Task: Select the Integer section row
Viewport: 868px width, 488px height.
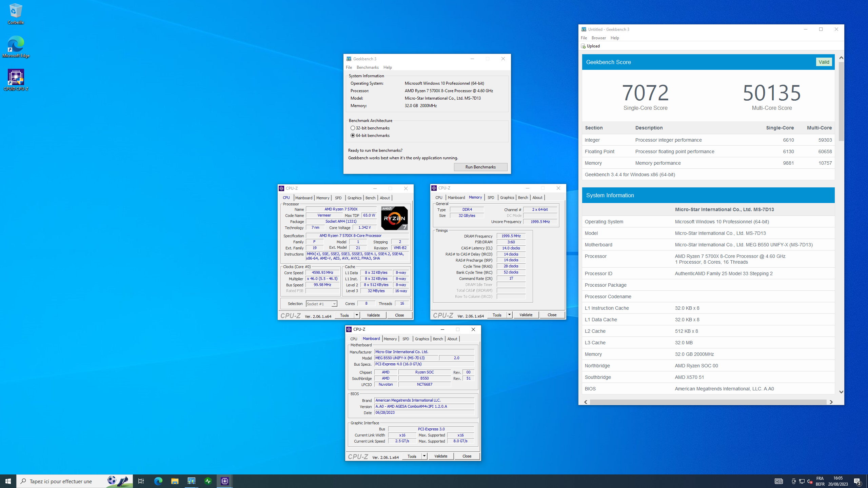Action: [708, 140]
